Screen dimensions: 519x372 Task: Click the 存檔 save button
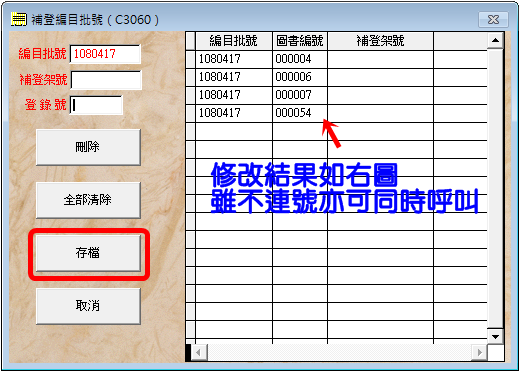pos(88,253)
